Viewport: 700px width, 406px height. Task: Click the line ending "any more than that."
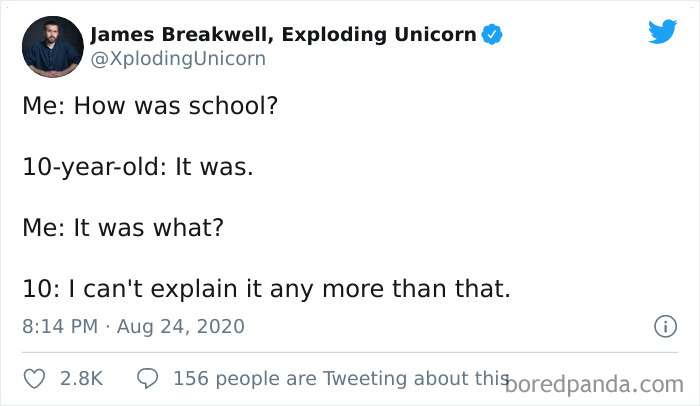pyautogui.click(x=266, y=290)
